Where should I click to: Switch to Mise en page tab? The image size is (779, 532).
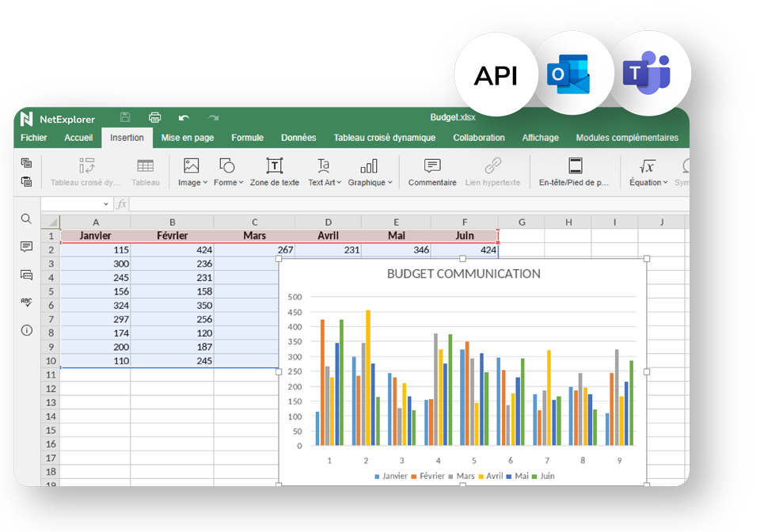pyautogui.click(x=188, y=138)
